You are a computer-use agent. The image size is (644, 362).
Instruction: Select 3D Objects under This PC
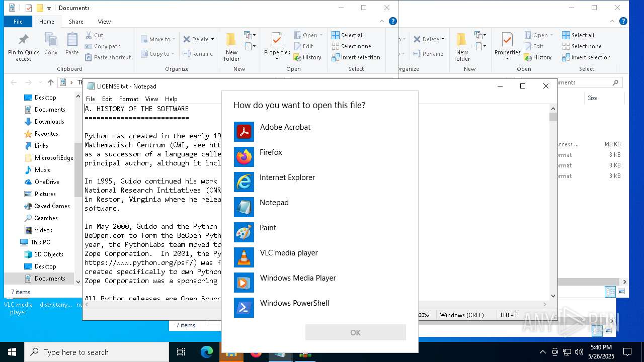point(49,254)
